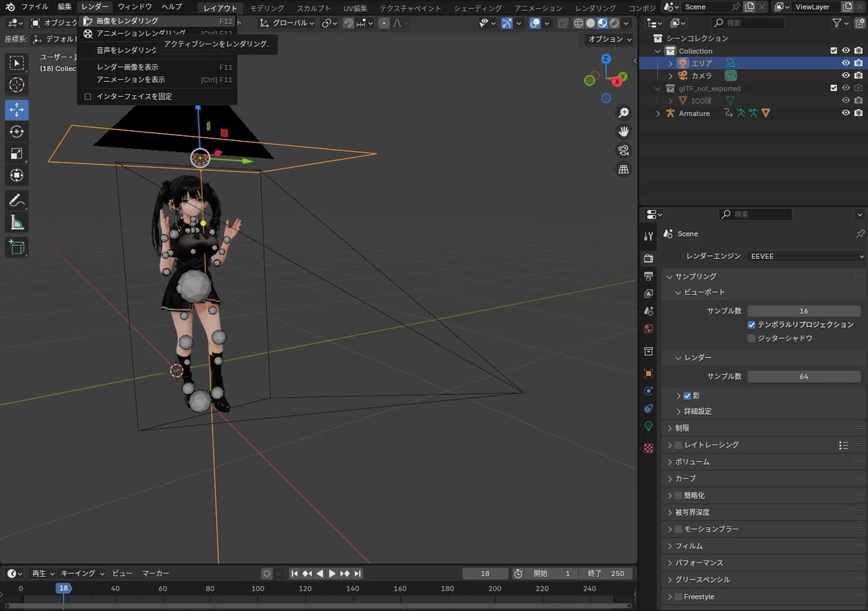Select the Annotate pencil tool

tap(17, 200)
